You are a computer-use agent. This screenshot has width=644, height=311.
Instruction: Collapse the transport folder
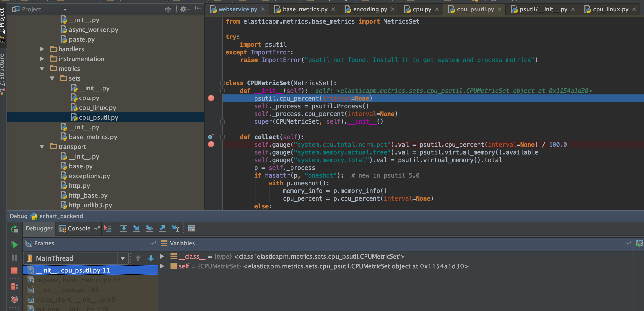(42, 147)
